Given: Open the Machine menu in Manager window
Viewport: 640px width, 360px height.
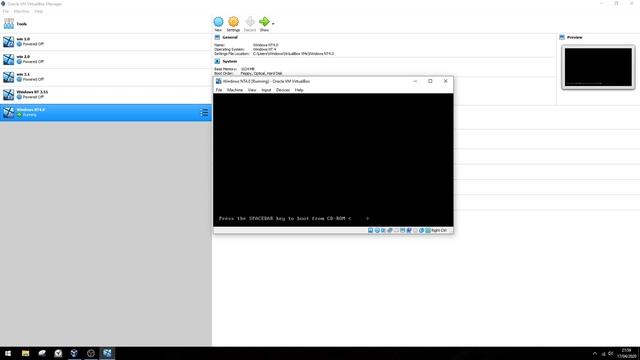Looking at the screenshot, I should point(22,11).
